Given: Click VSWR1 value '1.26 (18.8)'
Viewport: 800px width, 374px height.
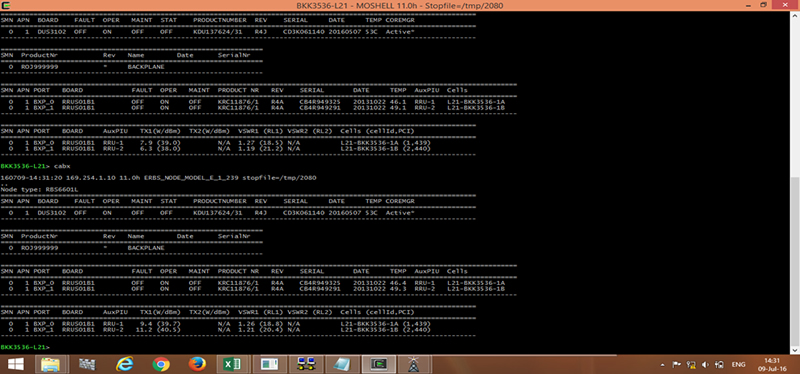Looking at the screenshot, I should point(261,324).
